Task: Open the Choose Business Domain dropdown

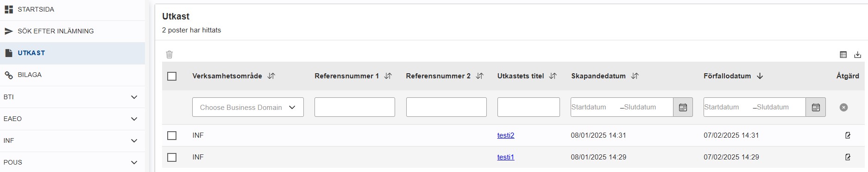Action: coord(248,107)
